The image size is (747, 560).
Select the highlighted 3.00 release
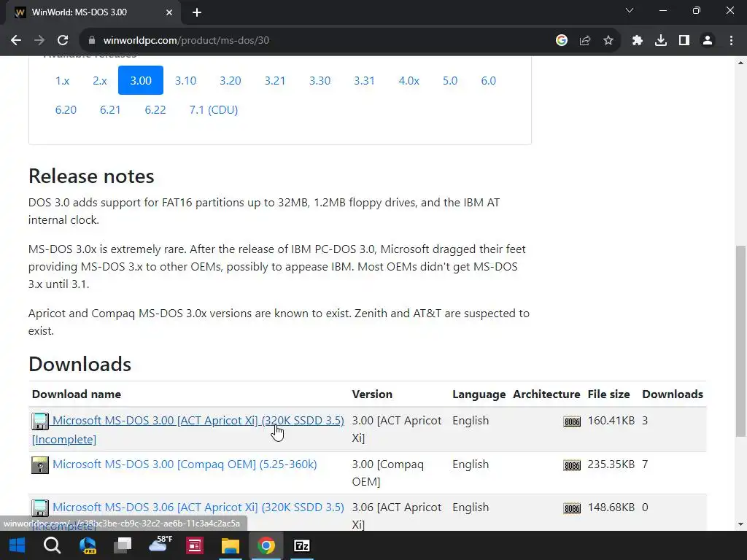click(x=141, y=80)
